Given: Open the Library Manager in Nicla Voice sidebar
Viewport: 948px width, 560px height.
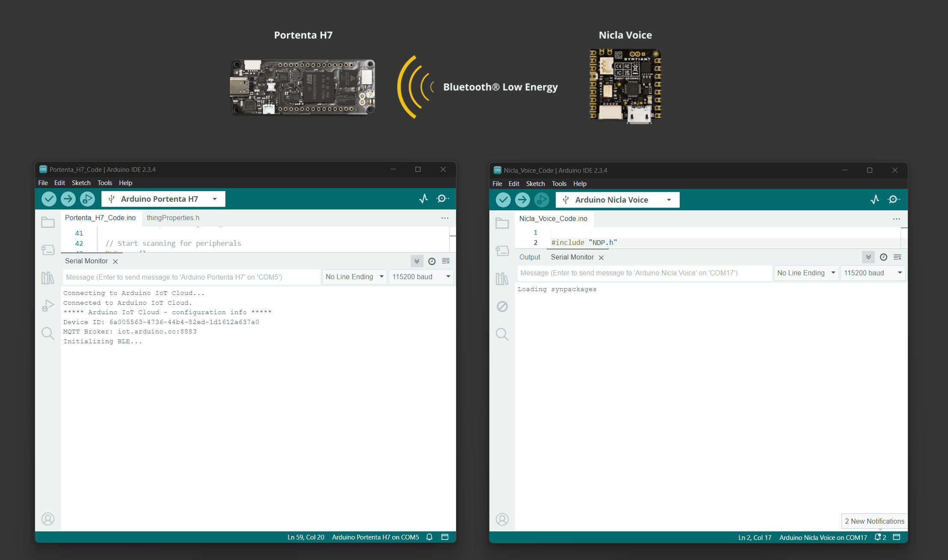Looking at the screenshot, I should [x=502, y=278].
